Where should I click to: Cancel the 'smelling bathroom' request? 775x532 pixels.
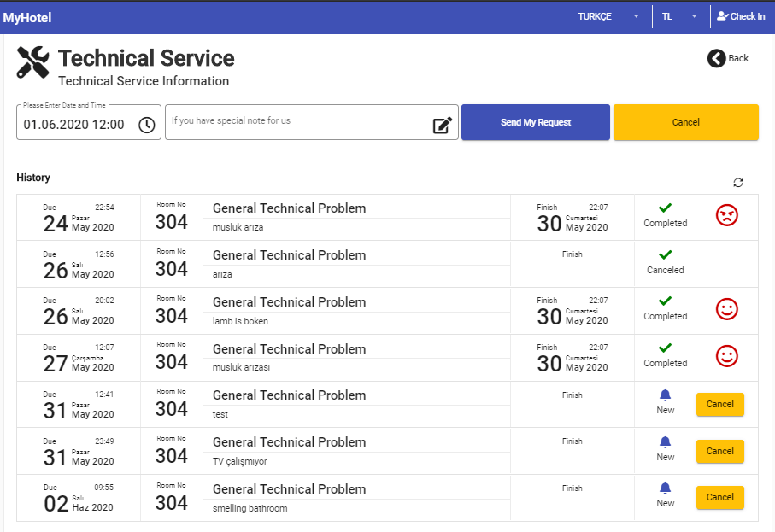tap(719, 497)
